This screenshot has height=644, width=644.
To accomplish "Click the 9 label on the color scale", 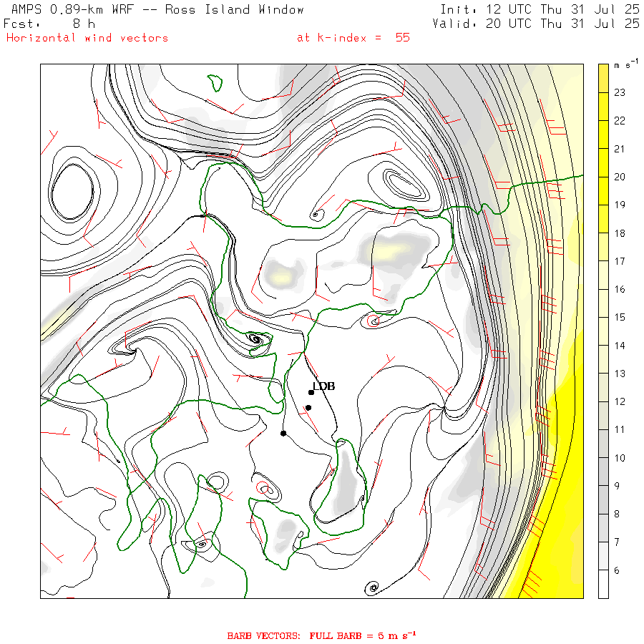I will coord(617,486).
